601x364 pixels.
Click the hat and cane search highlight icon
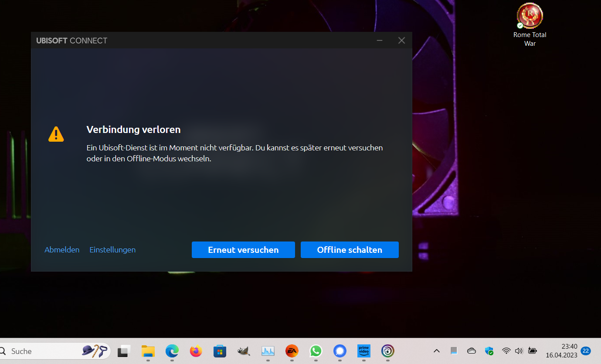point(94,351)
